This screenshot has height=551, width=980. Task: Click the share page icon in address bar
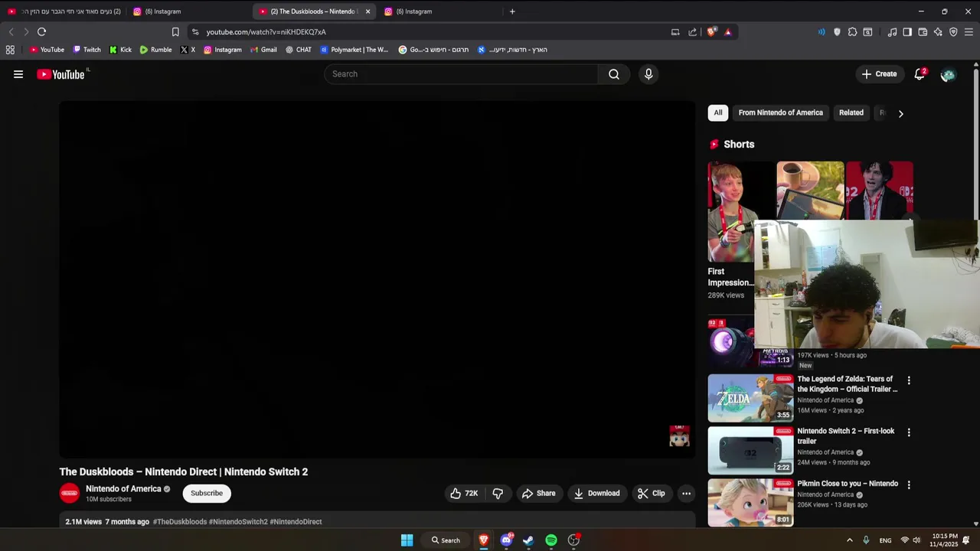(x=693, y=32)
